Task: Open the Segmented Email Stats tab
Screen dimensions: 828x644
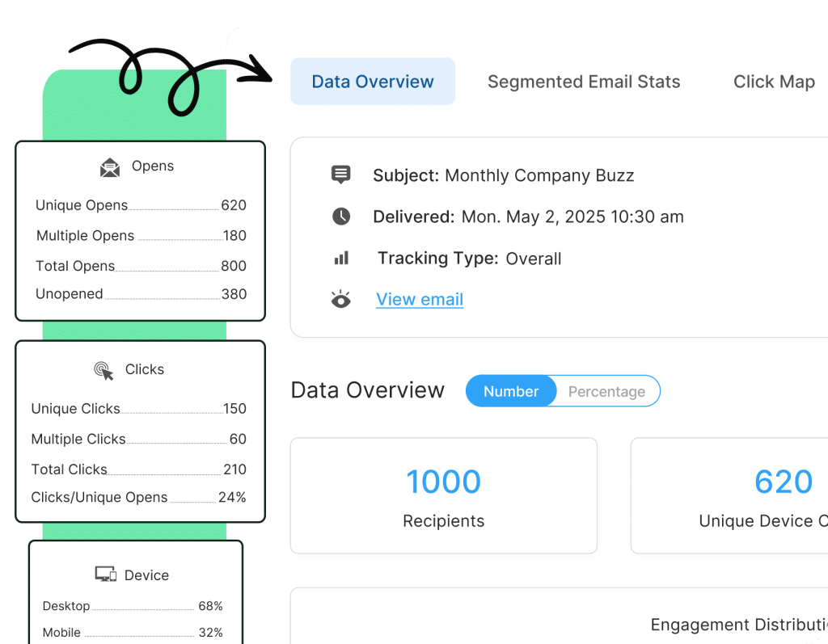Action: coord(584,81)
